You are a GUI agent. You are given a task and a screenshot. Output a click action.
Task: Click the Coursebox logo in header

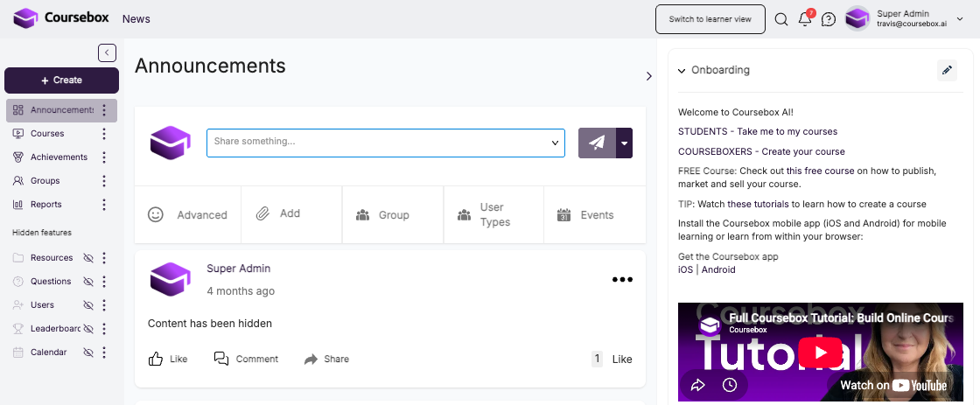coord(60,18)
